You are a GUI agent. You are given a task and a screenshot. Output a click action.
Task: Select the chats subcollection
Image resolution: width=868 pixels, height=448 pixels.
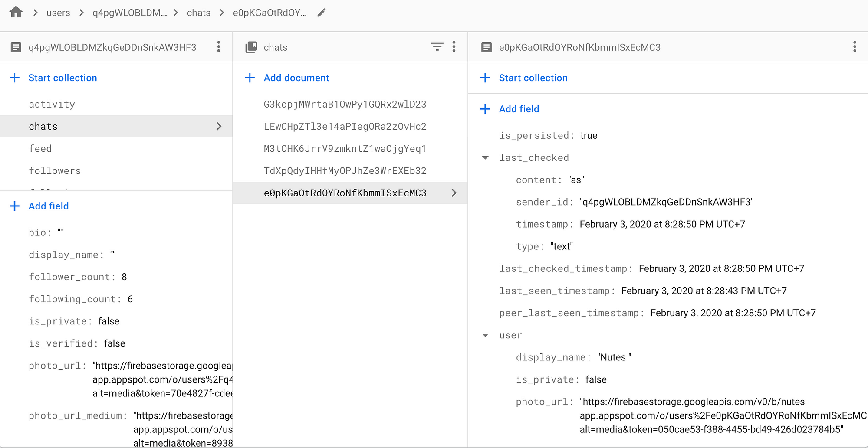[x=116, y=126]
